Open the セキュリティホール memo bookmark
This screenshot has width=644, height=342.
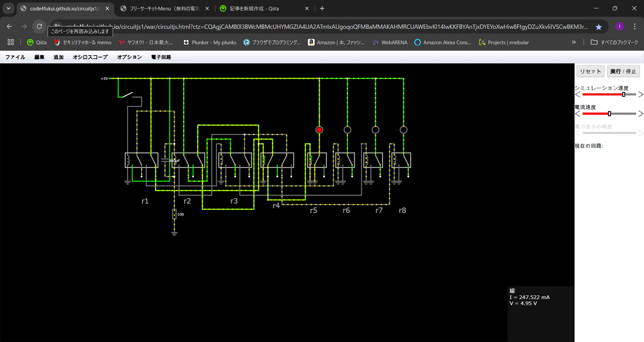click(83, 42)
